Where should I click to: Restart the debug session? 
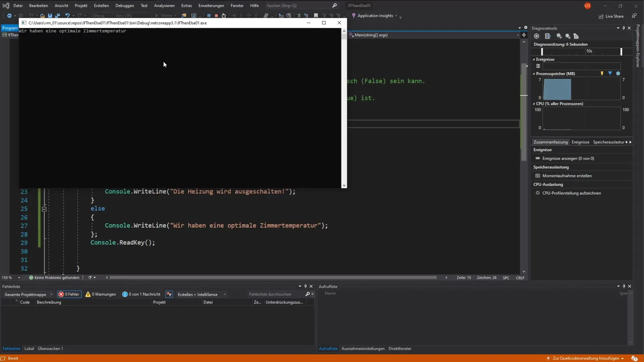pyautogui.click(x=224, y=15)
